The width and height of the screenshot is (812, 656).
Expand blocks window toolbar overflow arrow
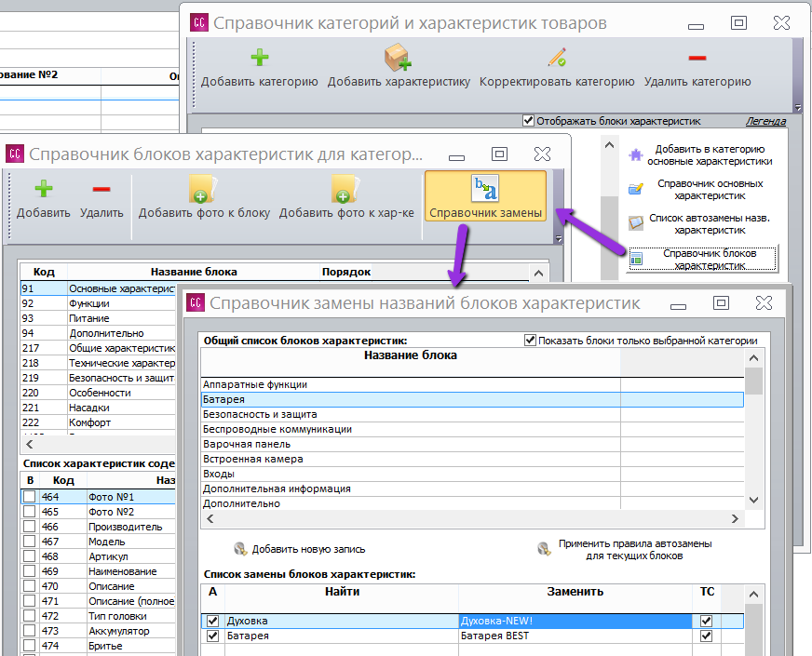(x=559, y=238)
